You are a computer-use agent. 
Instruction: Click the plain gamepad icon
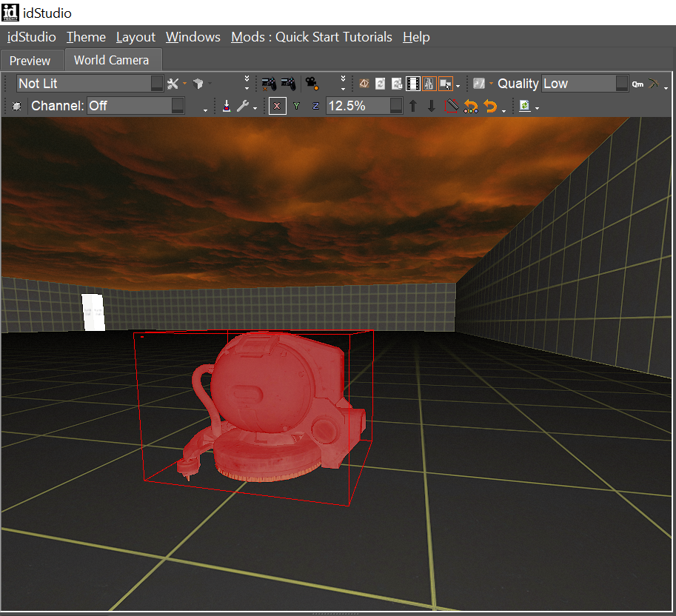pos(289,84)
